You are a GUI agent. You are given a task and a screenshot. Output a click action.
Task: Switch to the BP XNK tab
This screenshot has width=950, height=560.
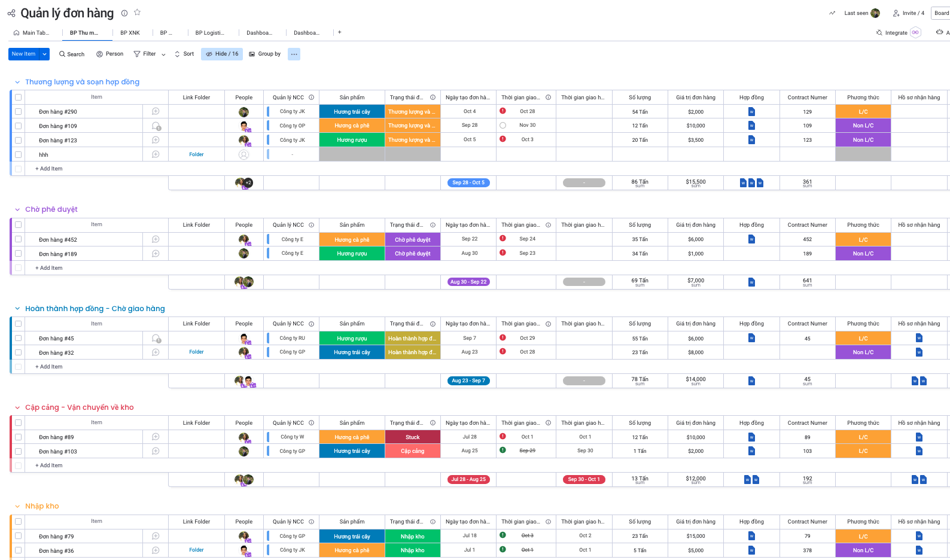[130, 33]
